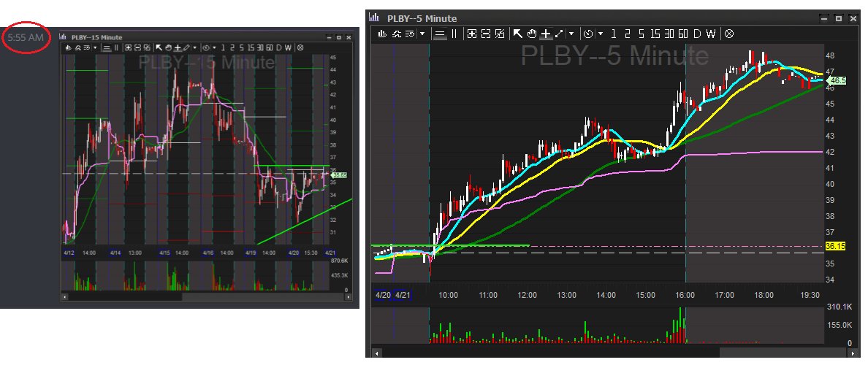Open studies indicator icon in 15 Minute window

coord(78,47)
